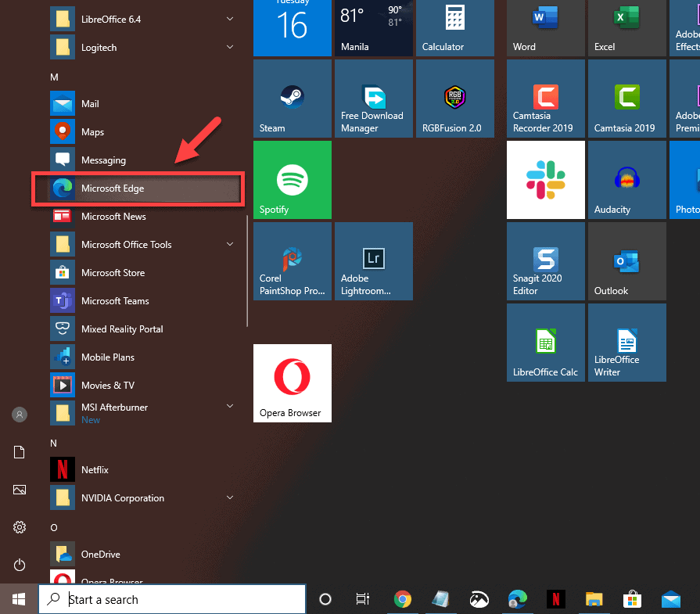Viewport: 700px width, 614px height.
Task: Open the Audacity tile
Action: [x=626, y=180]
